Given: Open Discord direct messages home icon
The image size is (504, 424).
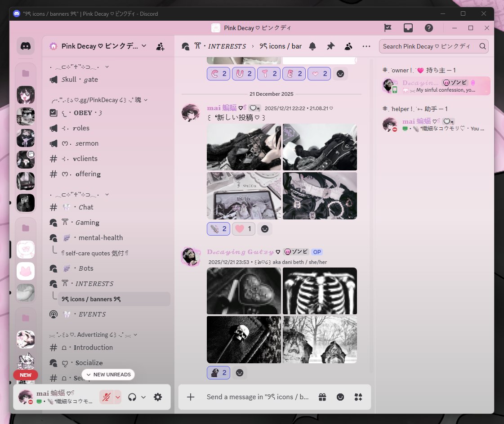Looking at the screenshot, I should tap(25, 46).
